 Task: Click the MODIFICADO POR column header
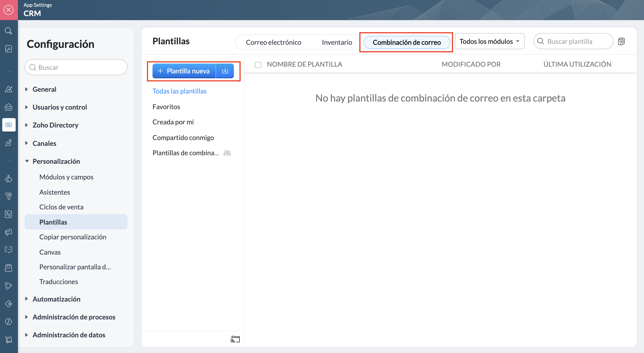coord(471,64)
